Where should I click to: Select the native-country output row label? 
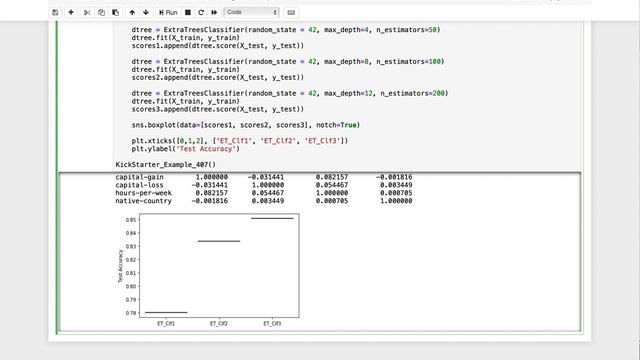coord(143,201)
